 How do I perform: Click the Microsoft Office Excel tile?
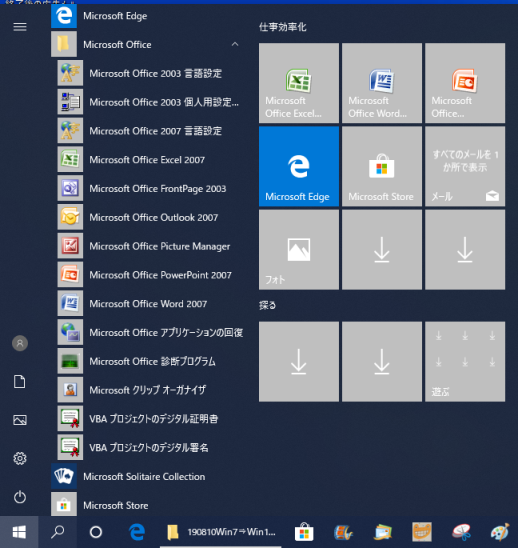click(x=299, y=83)
